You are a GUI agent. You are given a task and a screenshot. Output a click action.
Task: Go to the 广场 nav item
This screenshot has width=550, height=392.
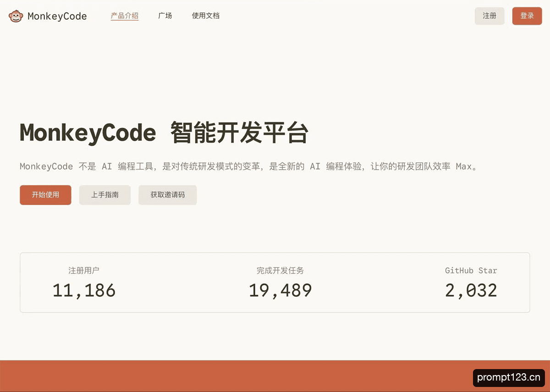click(165, 16)
